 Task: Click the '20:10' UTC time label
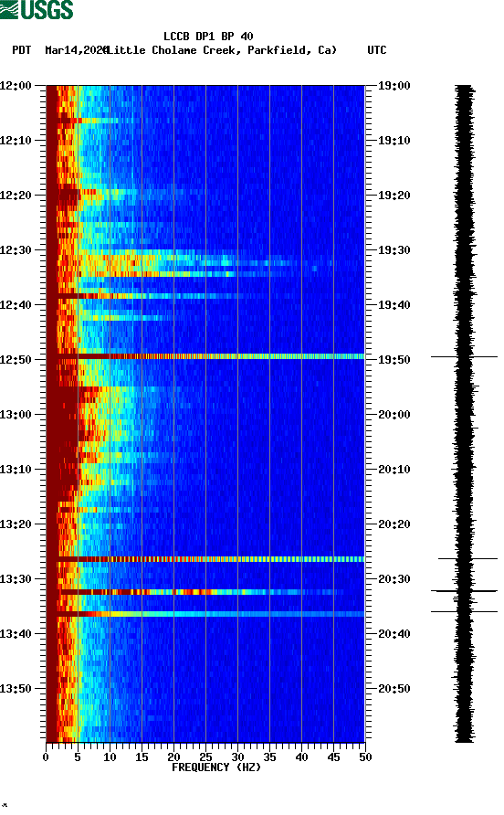(x=394, y=470)
